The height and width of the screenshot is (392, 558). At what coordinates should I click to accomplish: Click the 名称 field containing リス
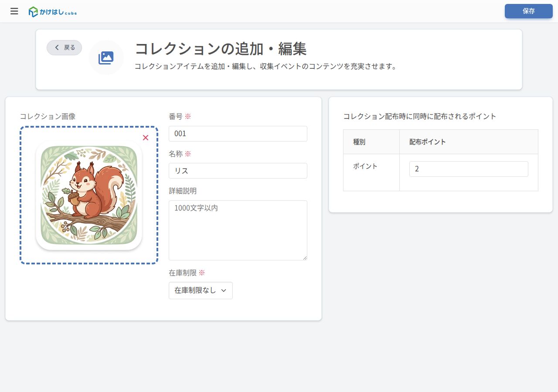(238, 171)
